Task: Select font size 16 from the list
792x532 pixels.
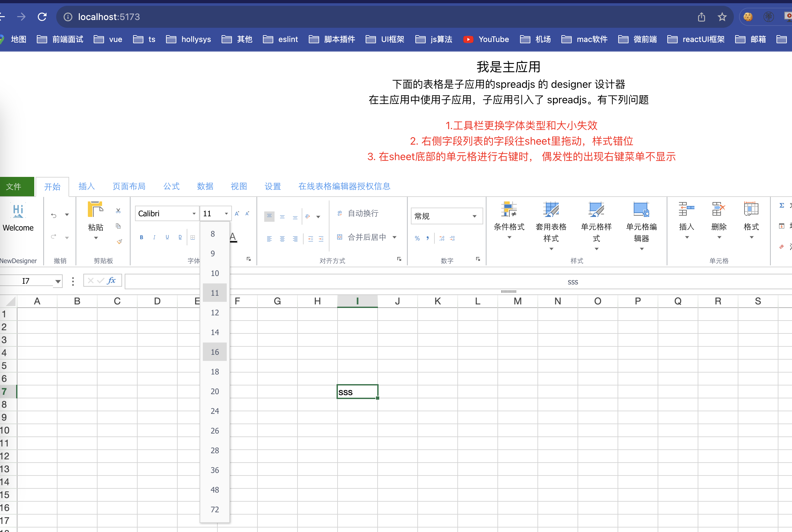Action: 214,352
